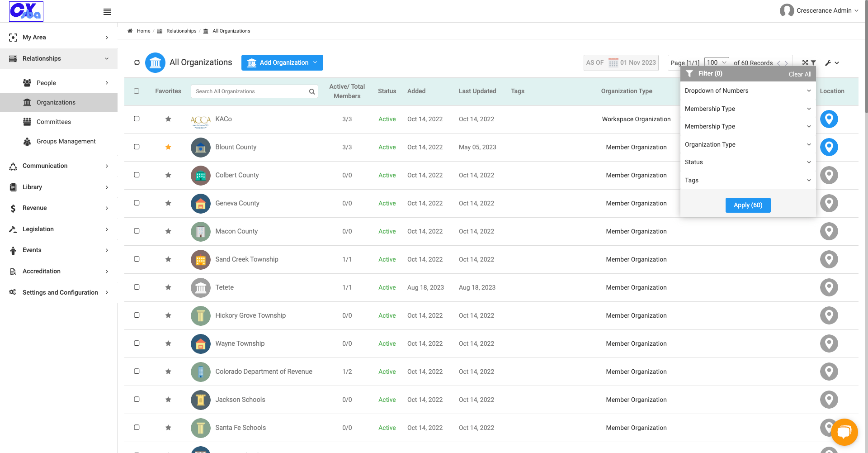Check the Blount County row checkbox
868x453 pixels.
coord(137,147)
